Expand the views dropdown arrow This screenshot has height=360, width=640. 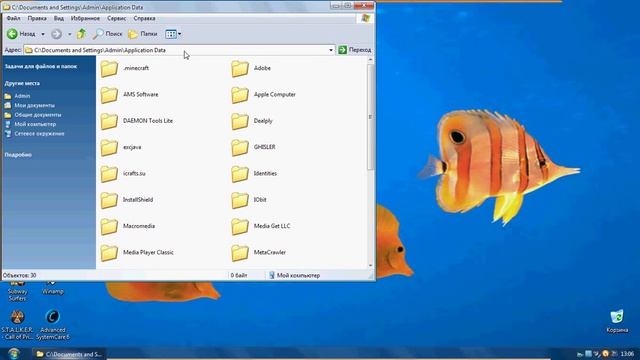click(x=180, y=34)
